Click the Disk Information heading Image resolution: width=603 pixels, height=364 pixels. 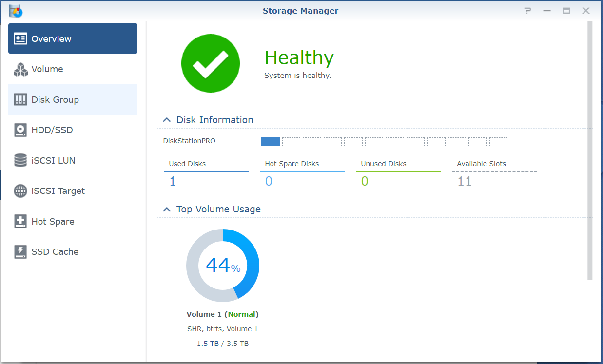[215, 120]
